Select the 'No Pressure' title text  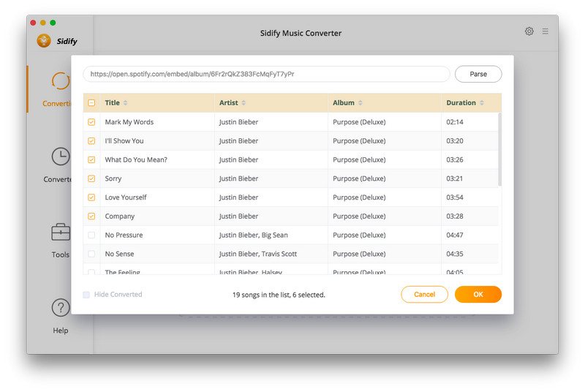[124, 235]
